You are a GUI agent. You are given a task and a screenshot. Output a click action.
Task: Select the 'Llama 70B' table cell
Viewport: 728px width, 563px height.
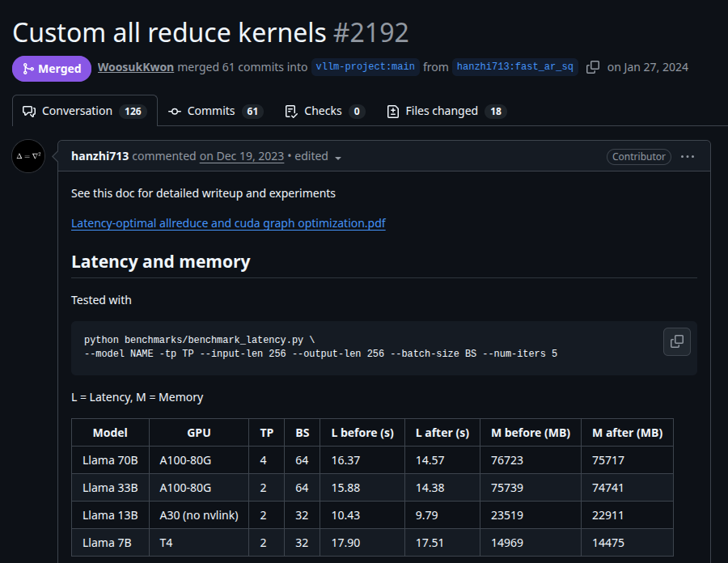click(110, 460)
